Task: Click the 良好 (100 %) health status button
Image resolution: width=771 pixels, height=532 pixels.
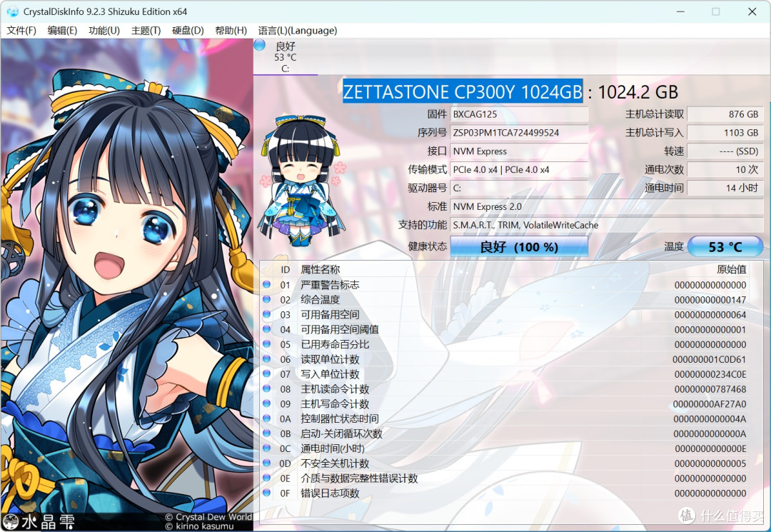Action: click(519, 247)
